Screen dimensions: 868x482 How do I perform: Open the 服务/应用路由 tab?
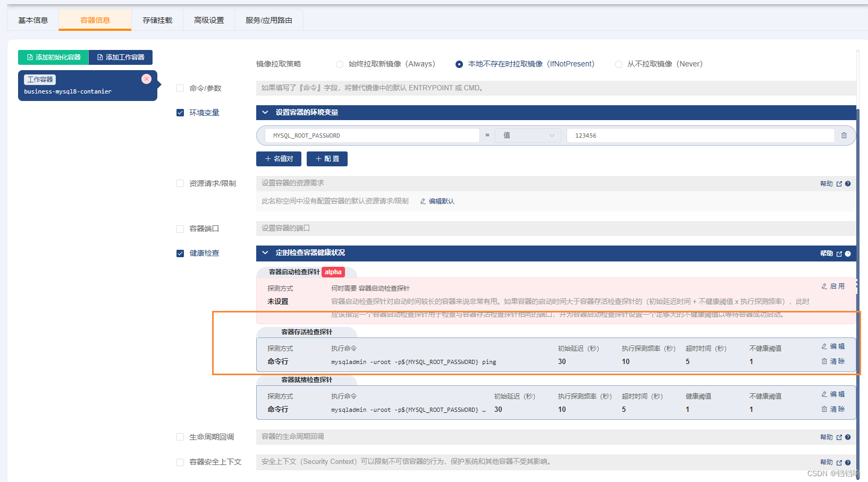pos(269,20)
